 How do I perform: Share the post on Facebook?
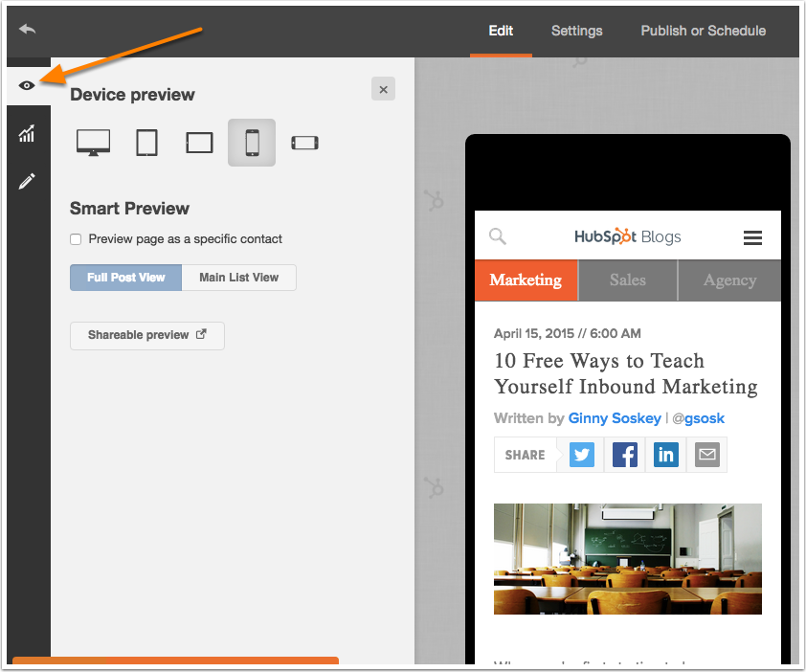click(x=624, y=455)
